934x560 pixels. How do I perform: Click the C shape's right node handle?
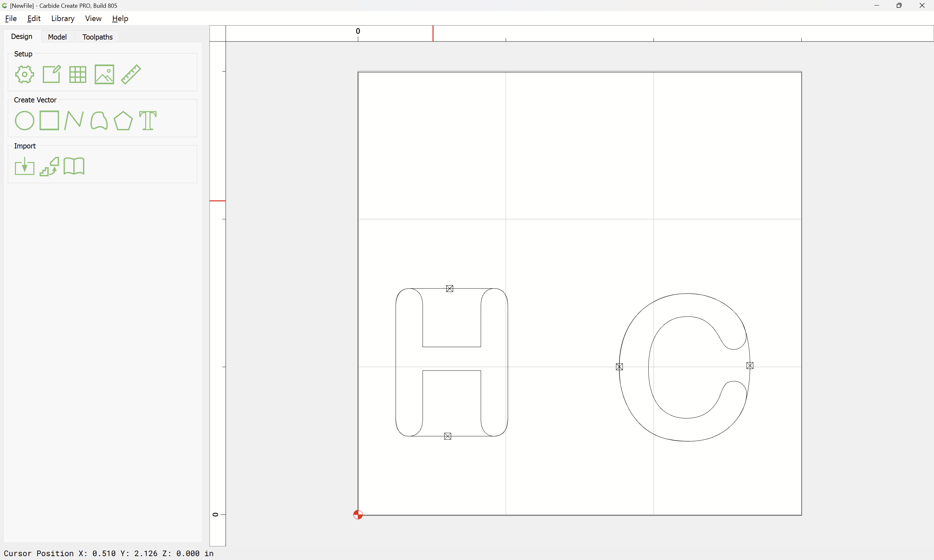click(750, 366)
